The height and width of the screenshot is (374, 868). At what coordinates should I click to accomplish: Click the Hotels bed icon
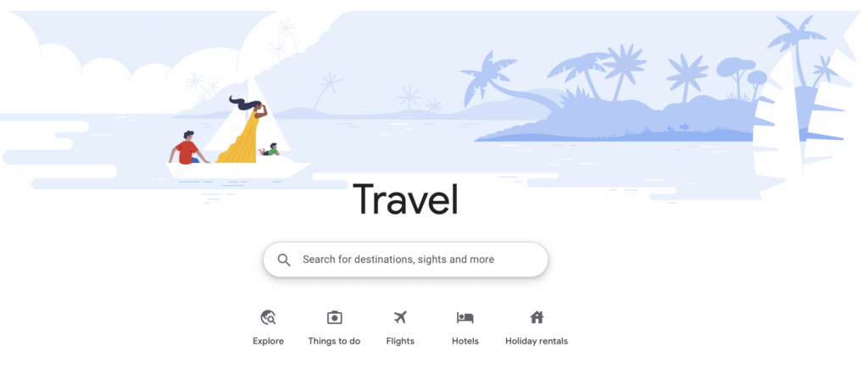point(465,317)
